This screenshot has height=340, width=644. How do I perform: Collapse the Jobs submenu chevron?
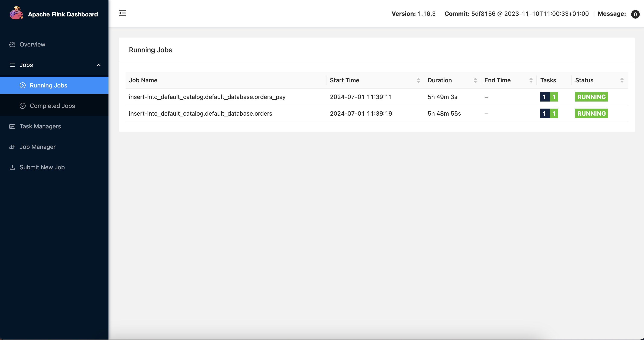point(98,65)
